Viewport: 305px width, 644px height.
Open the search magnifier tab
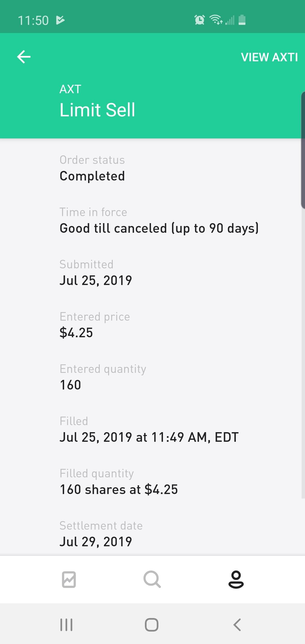152,579
